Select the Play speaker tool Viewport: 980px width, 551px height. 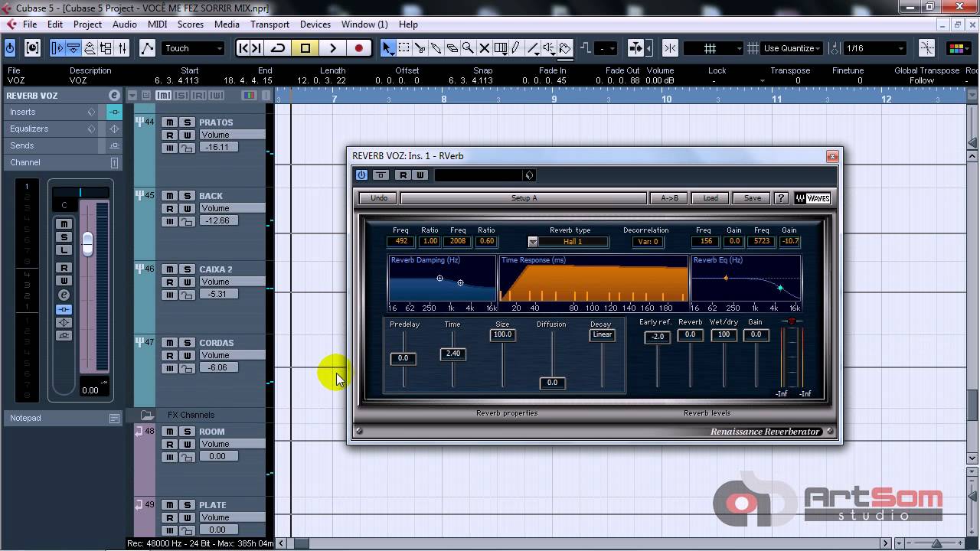[549, 48]
